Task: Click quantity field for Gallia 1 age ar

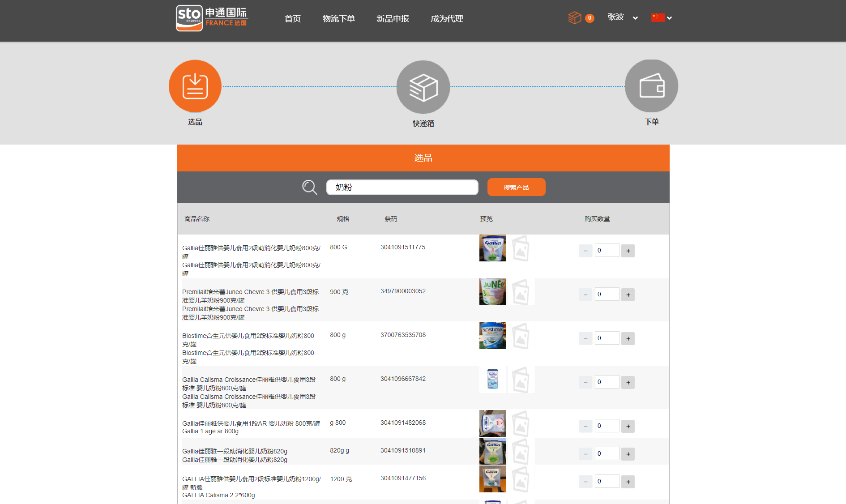Action: (607, 426)
